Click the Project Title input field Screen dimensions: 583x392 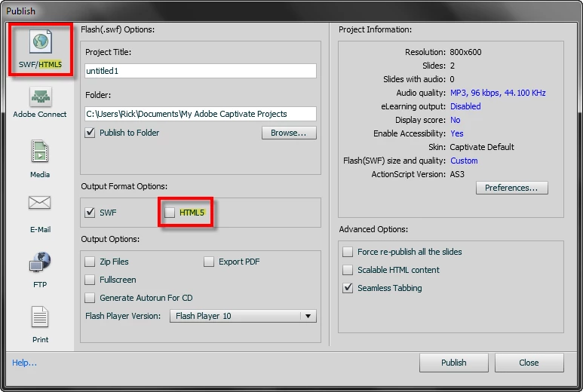[201, 71]
